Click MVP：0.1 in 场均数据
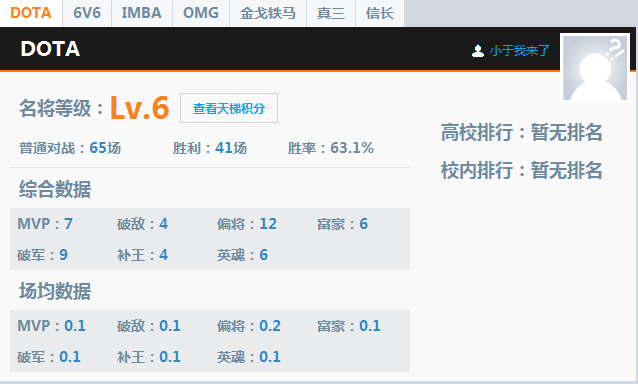The height and width of the screenshot is (384, 638). coord(51,326)
